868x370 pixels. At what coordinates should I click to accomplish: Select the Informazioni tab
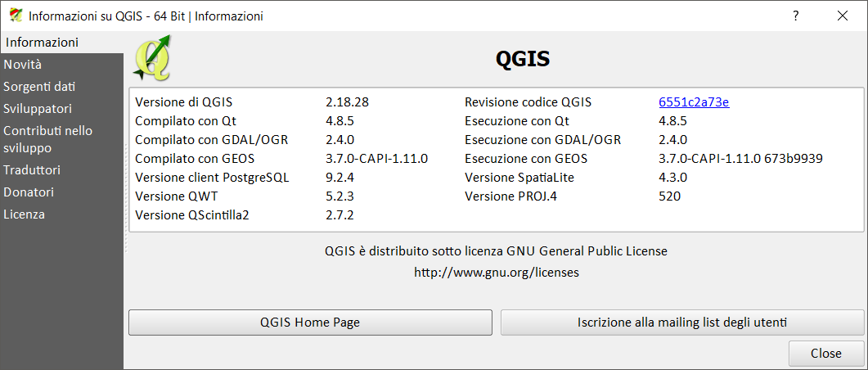click(x=43, y=42)
